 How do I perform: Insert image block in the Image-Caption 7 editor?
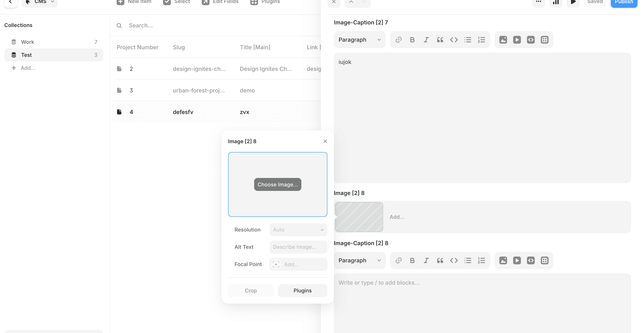pos(503,40)
